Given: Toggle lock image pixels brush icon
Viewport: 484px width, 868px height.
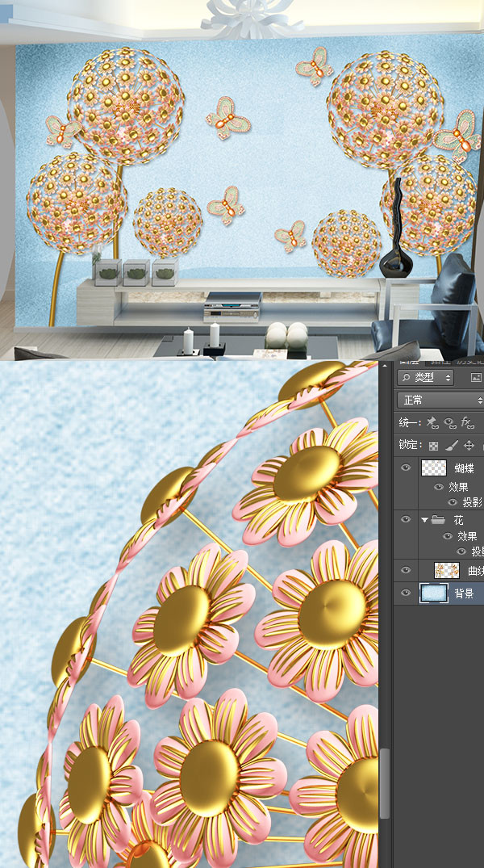Looking at the screenshot, I should [452, 445].
